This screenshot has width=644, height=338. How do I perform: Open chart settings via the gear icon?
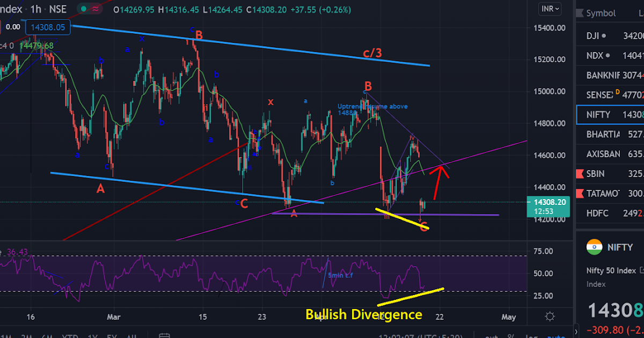click(549, 317)
